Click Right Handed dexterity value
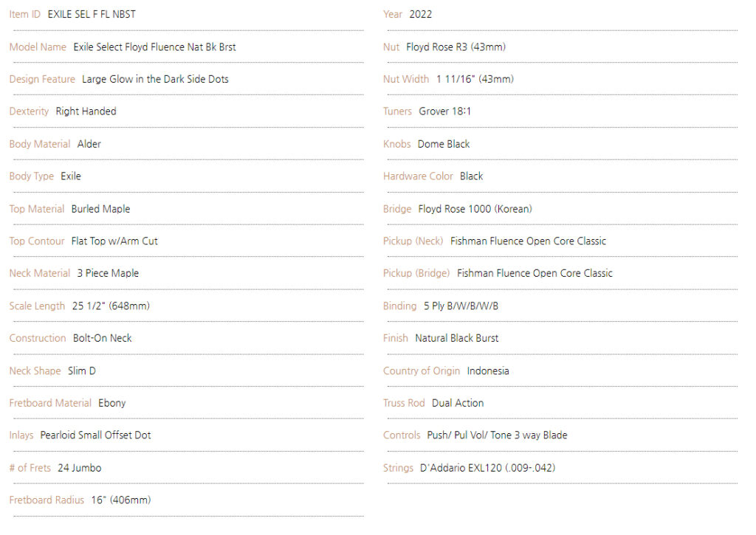Image resolution: width=756 pixels, height=535 pixels. pyautogui.click(x=86, y=111)
